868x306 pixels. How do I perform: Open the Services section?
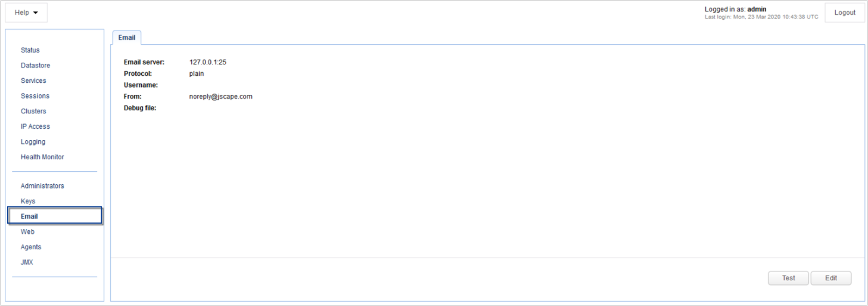pos(33,81)
